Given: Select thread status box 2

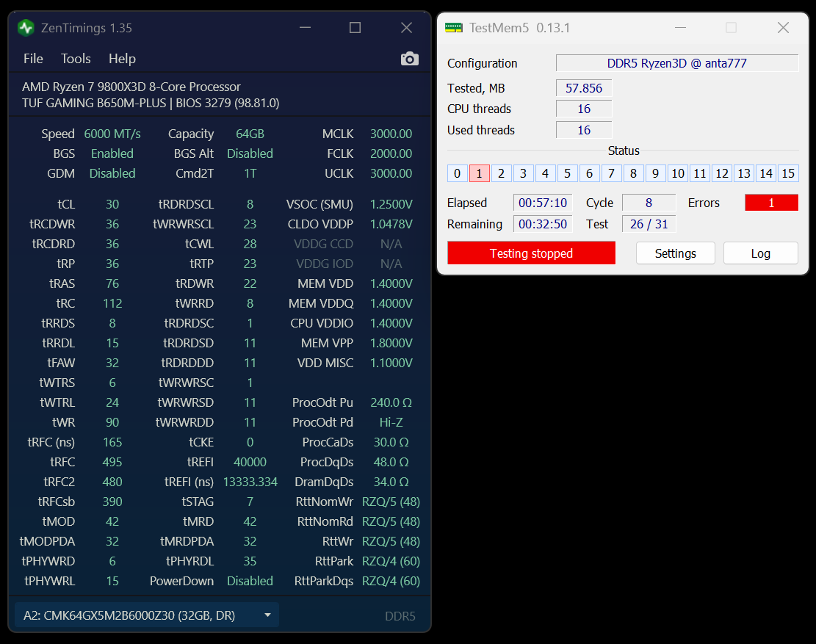Looking at the screenshot, I should pyautogui.click(x=501, y=173).
